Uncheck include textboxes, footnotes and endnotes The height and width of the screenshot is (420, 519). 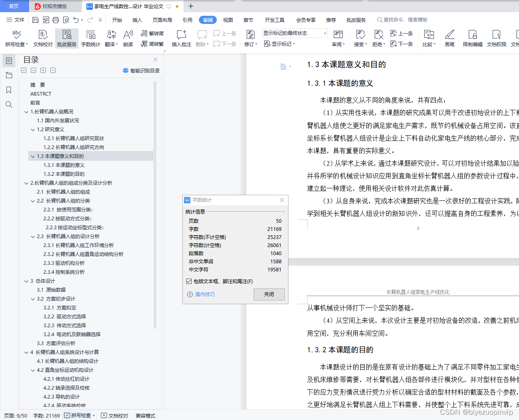[189, 281]
